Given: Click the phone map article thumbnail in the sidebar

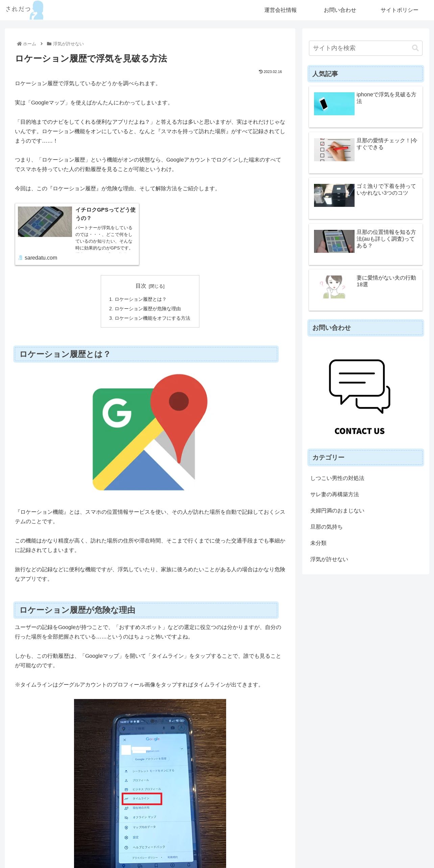Looking at the screenshot, I should [x=334, y=241].
